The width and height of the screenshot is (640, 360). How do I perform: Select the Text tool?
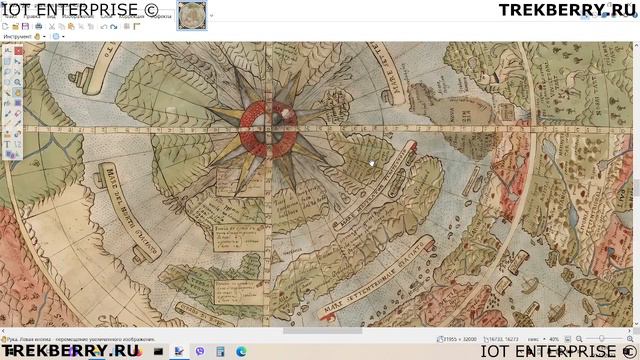pos(7,144)
